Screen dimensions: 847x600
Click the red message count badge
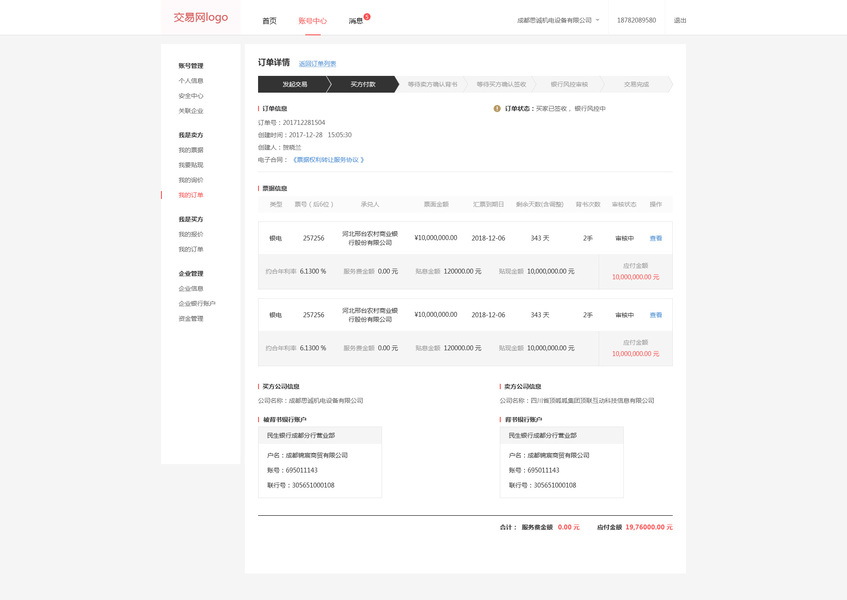click(367, 17)
